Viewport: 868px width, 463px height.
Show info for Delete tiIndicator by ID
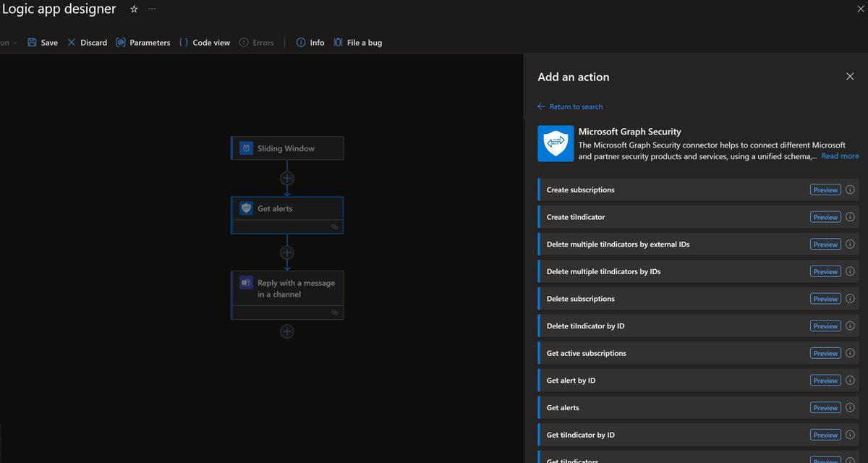pyautogui.click(x=850, y=326)
